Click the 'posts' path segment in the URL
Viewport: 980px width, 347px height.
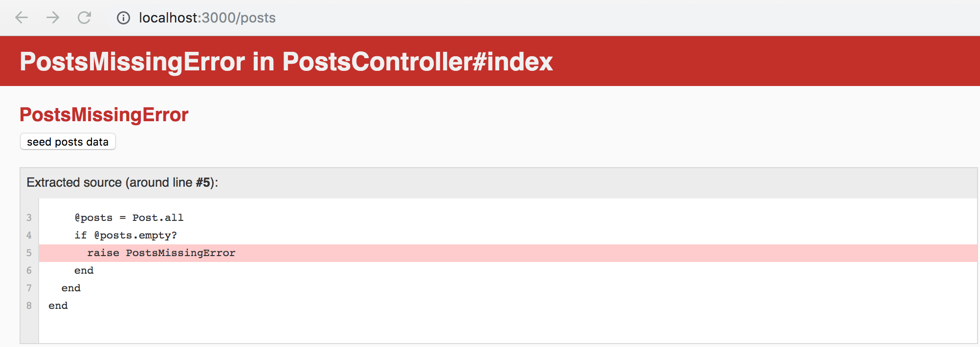(x=260, y=18)
